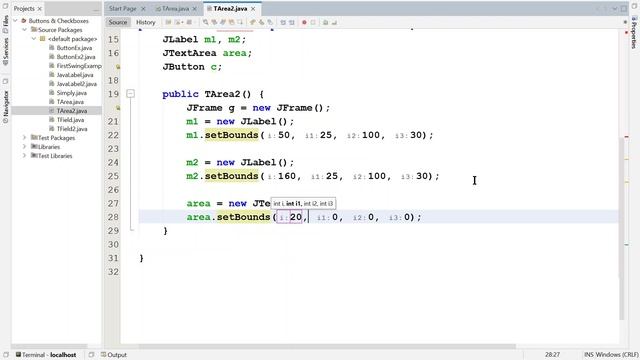The image size is (640, 360).
Task: Open the Output bottom tab
Action: [x=114, y=355]
